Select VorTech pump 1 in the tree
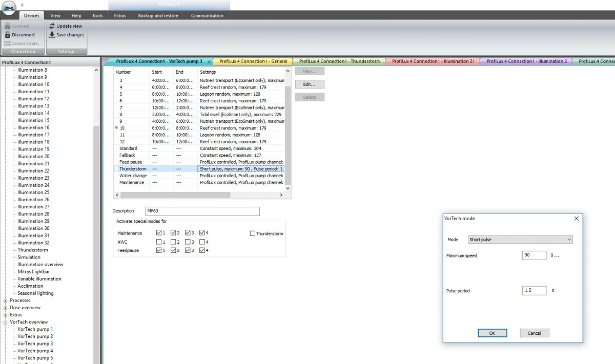 pyautogui.click(x=35, y=329)
